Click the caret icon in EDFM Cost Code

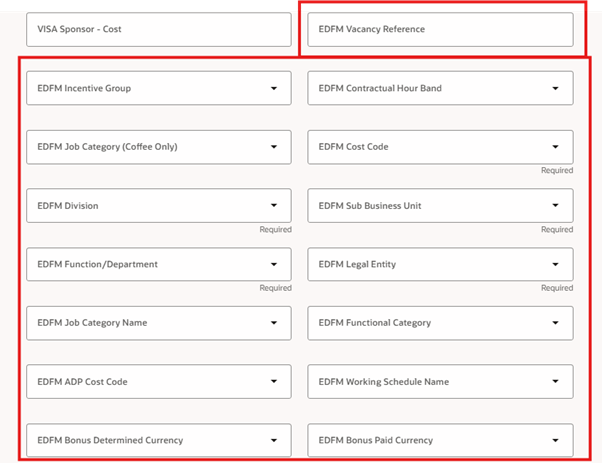[x=556, y=148]
